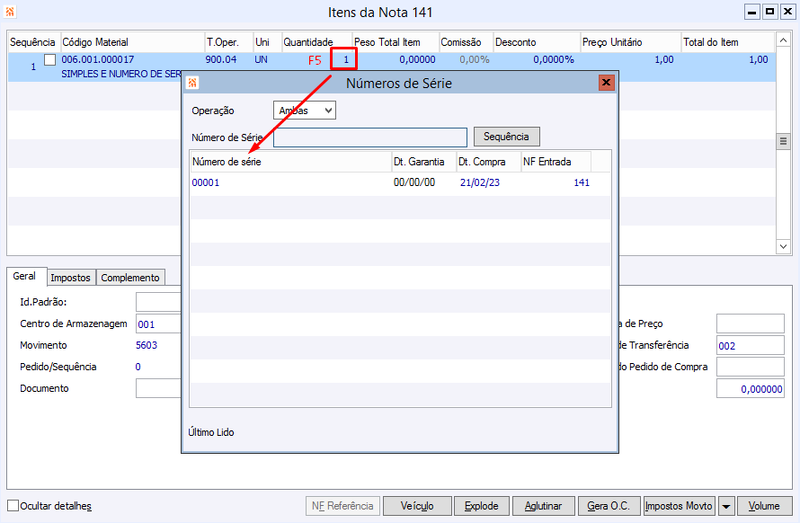Click the Aglutinar button
Screen dimensions: 800x523
pos(543,506)
